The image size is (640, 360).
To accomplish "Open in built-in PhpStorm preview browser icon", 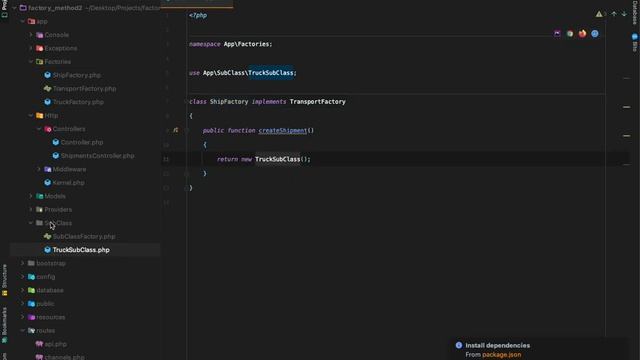I will pyautogui.click(x=557, y=34).
